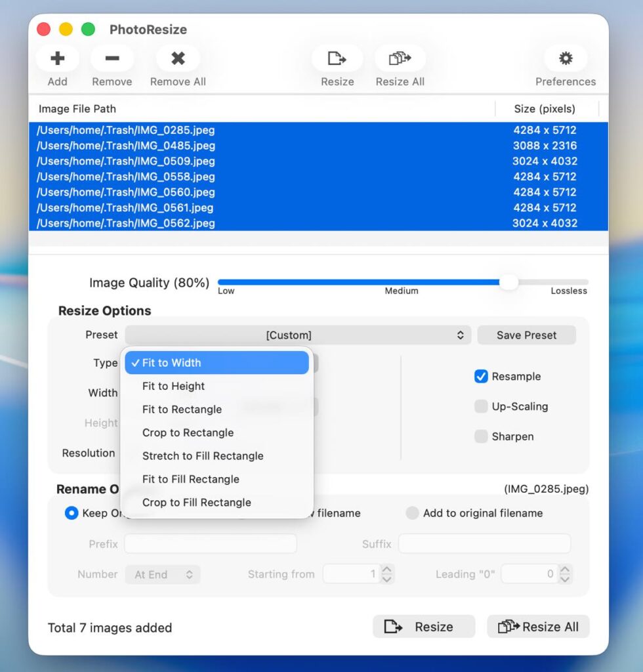Select Stretch to Fill Rectangle option
The width and height of the screenshot is (643, 672).
click(203, 456)
